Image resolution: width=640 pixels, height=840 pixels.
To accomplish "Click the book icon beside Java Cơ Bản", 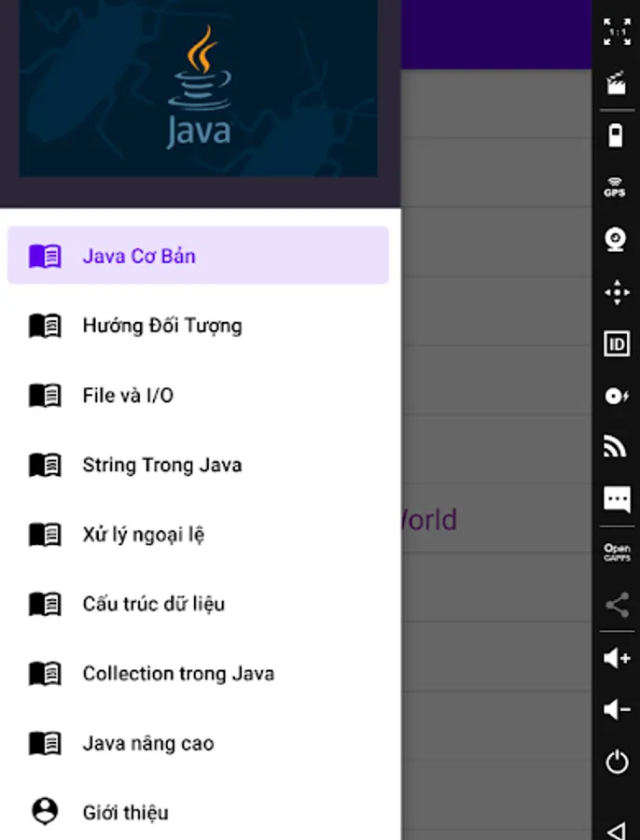I will click(45, 256).
